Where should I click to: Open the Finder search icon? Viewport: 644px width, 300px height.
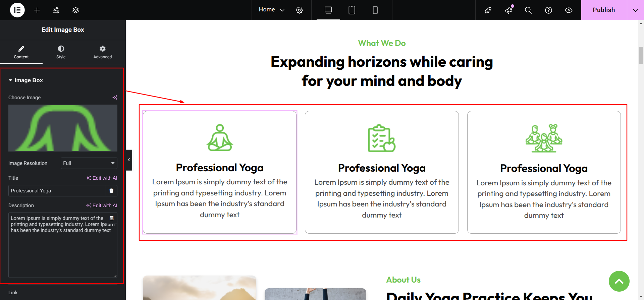coord(528,10)
